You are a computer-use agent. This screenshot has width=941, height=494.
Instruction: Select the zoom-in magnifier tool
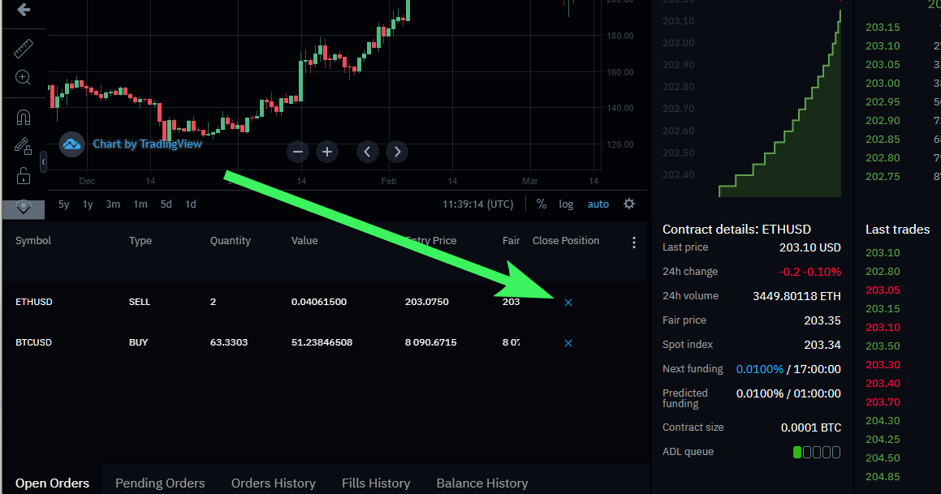(23, 78)
